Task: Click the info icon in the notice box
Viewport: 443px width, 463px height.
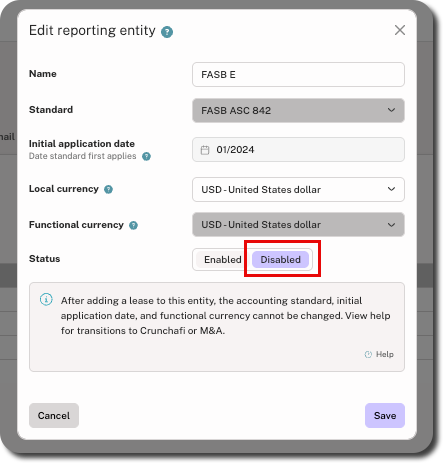Action: point(46,299)
